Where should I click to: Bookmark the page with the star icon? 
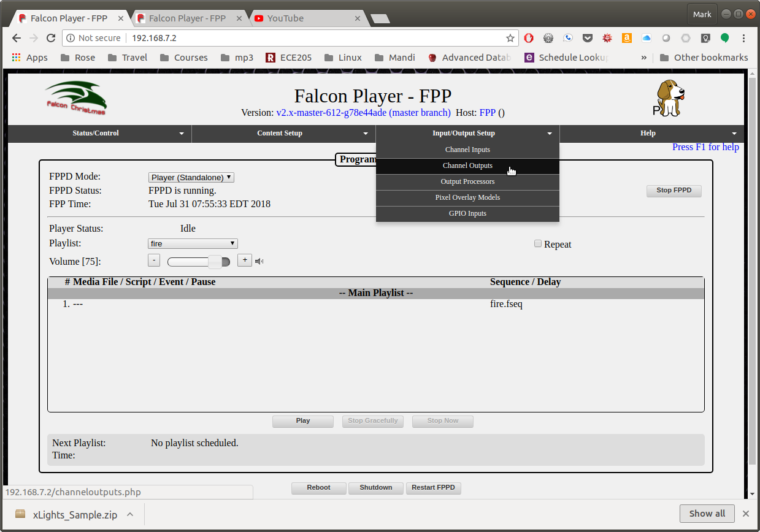510,37
